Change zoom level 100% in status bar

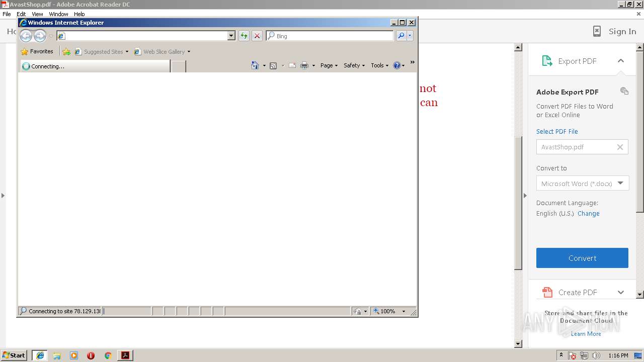389,311
